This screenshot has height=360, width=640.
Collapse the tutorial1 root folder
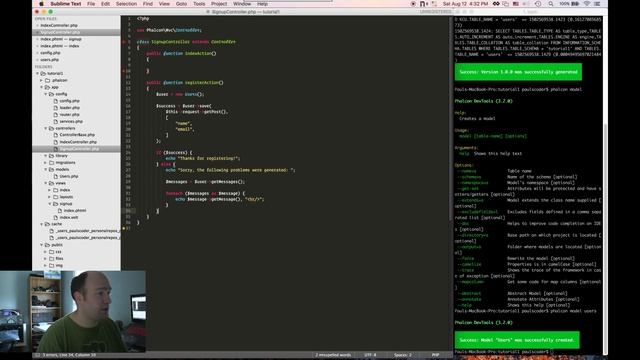click(x=38, y=73)
